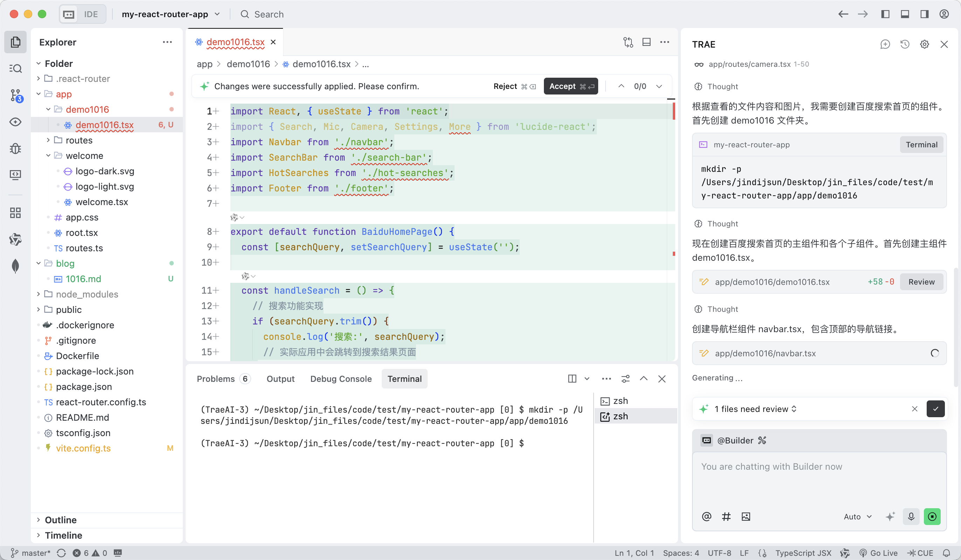Image resolution: width=961 pixels, height=560 pixels.
Task: Expand the Outline section
Action: coord(61,520)
